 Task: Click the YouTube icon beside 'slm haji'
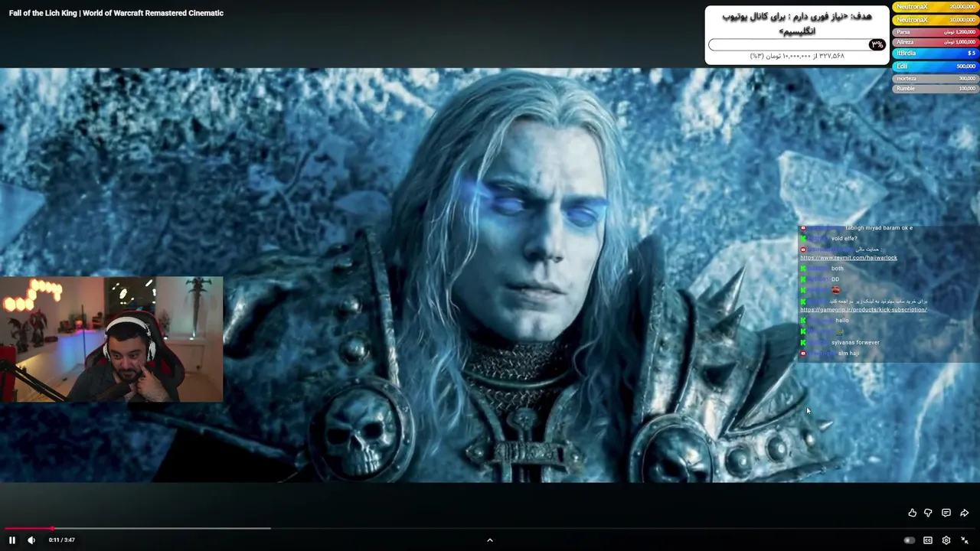[803, 354]
